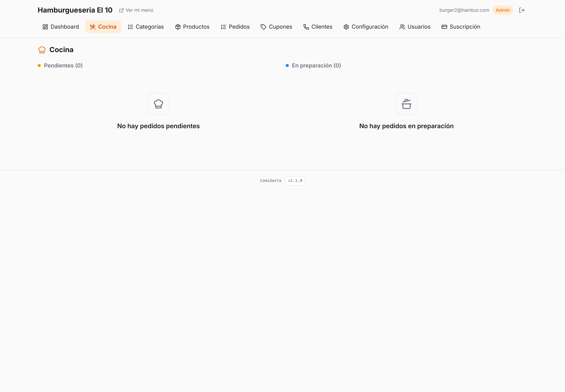Click the Cocina utensils icon
The width and height of the screenshot is (565, 392).
[93, 27]
